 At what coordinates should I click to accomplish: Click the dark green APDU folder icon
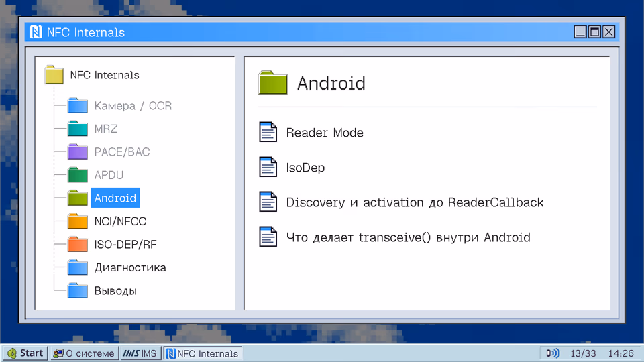[x=78, y=175]
